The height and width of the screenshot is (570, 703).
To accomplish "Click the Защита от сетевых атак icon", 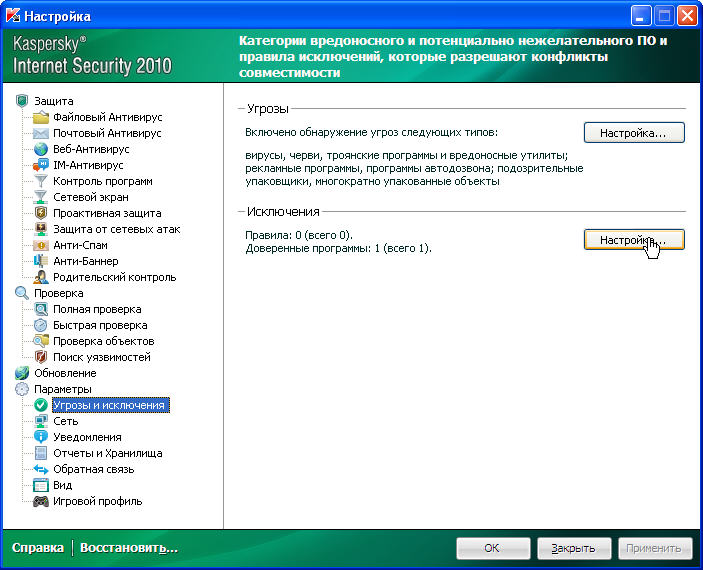I will click(x=41, y=229).
